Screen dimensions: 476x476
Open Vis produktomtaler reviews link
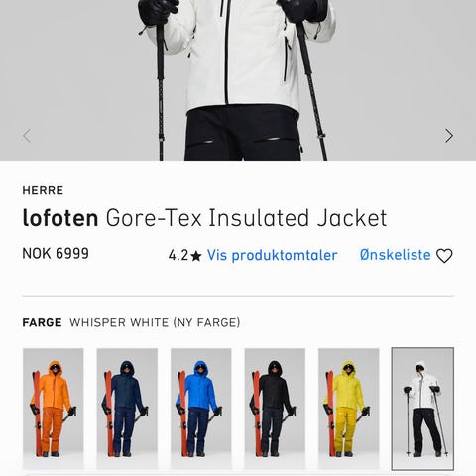pos(272,255)
